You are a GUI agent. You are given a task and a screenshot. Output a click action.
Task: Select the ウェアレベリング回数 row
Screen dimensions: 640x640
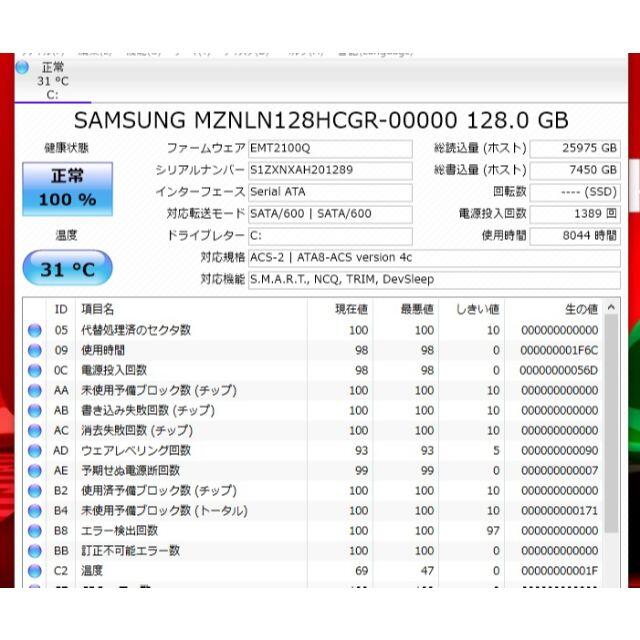click(x=313, y=451)
